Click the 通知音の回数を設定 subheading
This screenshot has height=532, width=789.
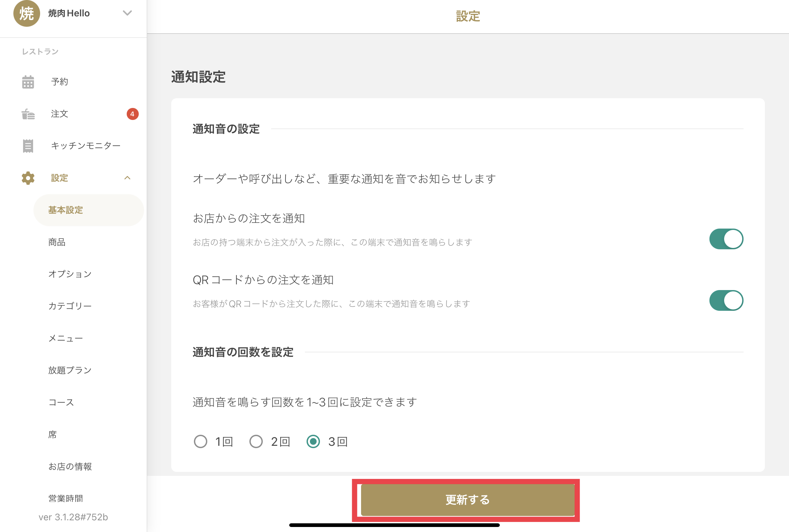243,352
